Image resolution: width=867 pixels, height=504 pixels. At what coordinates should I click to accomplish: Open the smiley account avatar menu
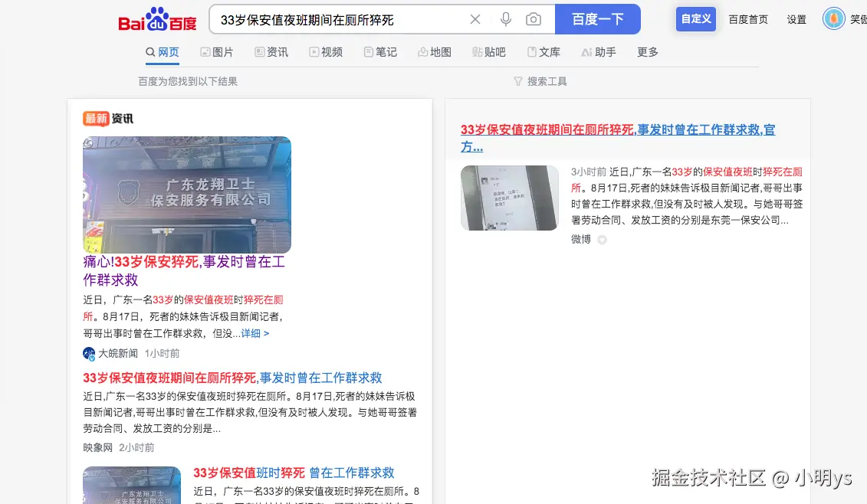pos(834,18)
